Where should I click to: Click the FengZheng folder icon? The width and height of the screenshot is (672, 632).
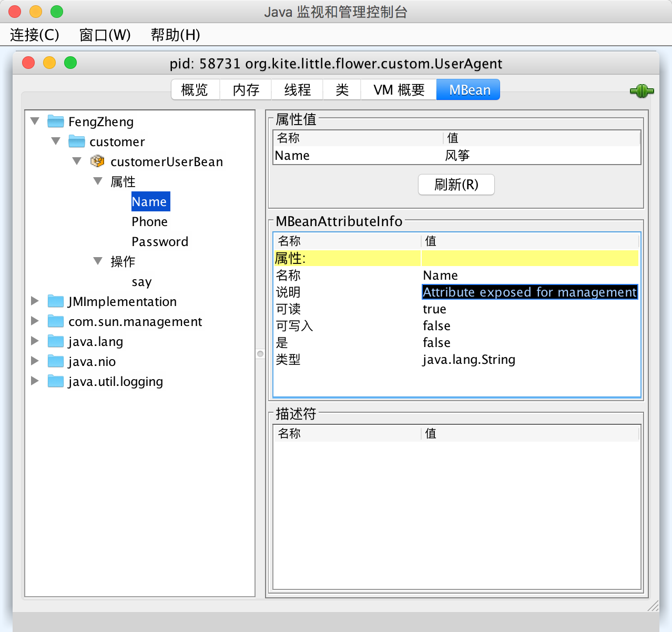(55, 121)
